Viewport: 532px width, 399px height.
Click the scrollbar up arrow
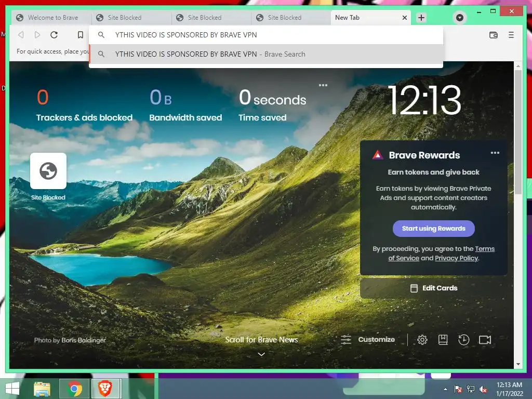pos(518,65)
